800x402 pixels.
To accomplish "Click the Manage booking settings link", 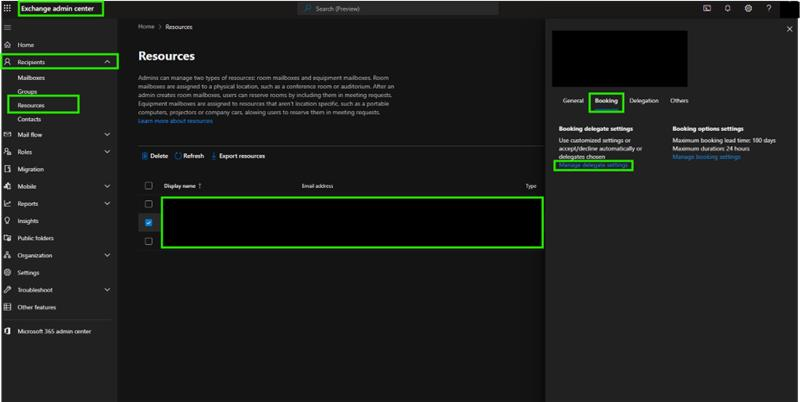I will click(707, 157).
